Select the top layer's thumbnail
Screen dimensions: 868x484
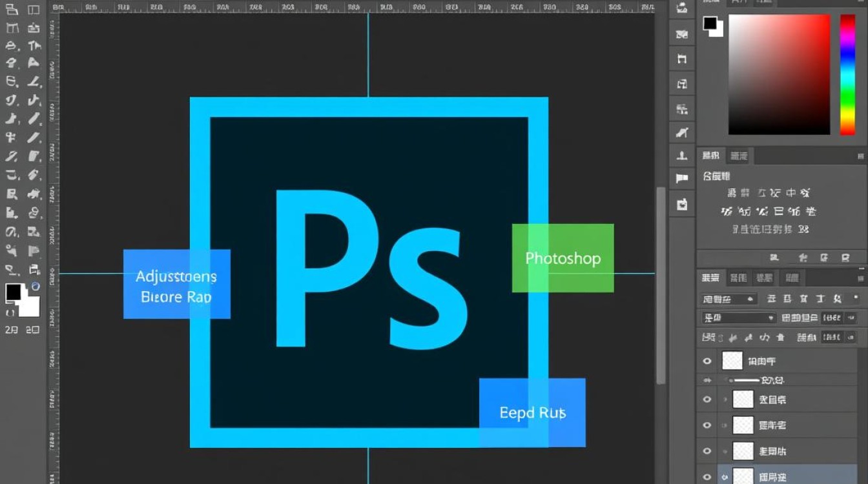pyautogui.click(x=732, y=360)
